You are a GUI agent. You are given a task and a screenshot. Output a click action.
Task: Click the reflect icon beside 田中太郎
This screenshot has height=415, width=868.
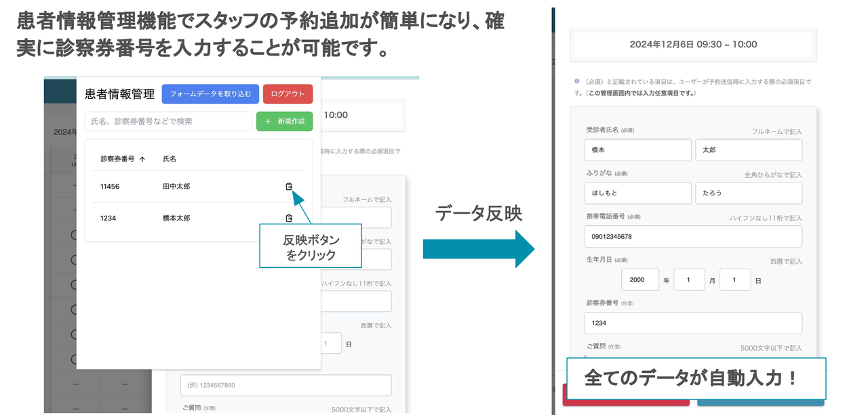[289, 187]
